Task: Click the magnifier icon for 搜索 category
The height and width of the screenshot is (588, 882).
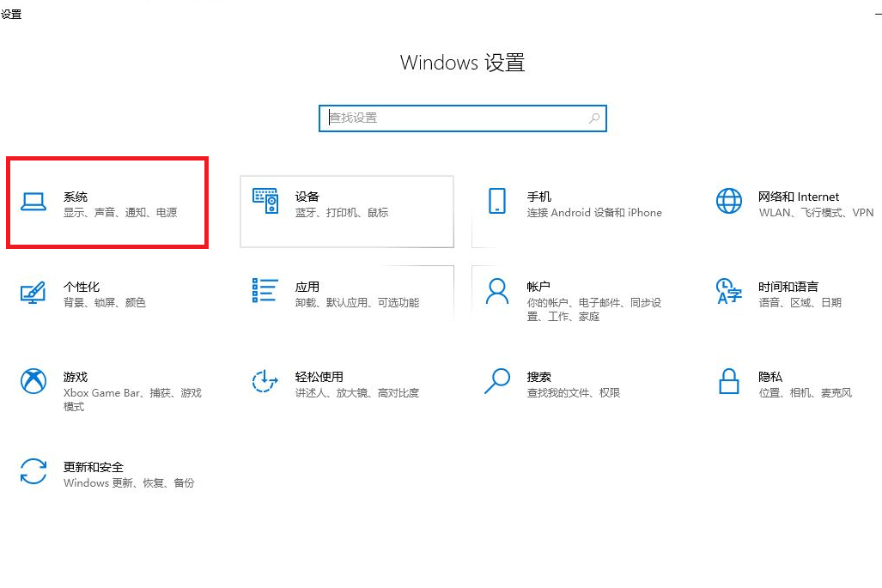Action: 497,381
